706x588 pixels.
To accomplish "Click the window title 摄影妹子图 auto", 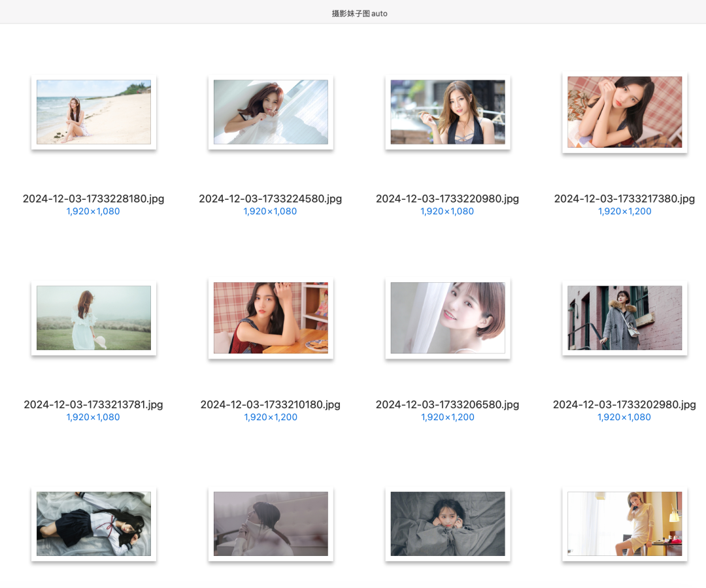I will 360,14.
